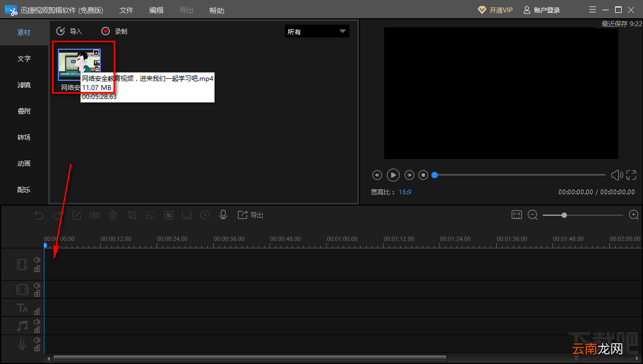Screen dimensions: 643x364
Task: Click the zoom in magnifier icon
Action: pos(634,215)
